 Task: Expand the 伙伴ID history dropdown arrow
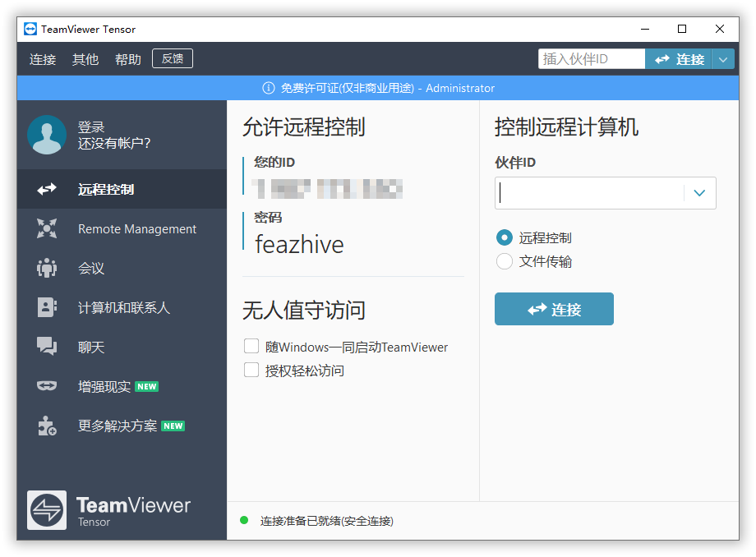(x=699, y=193)
